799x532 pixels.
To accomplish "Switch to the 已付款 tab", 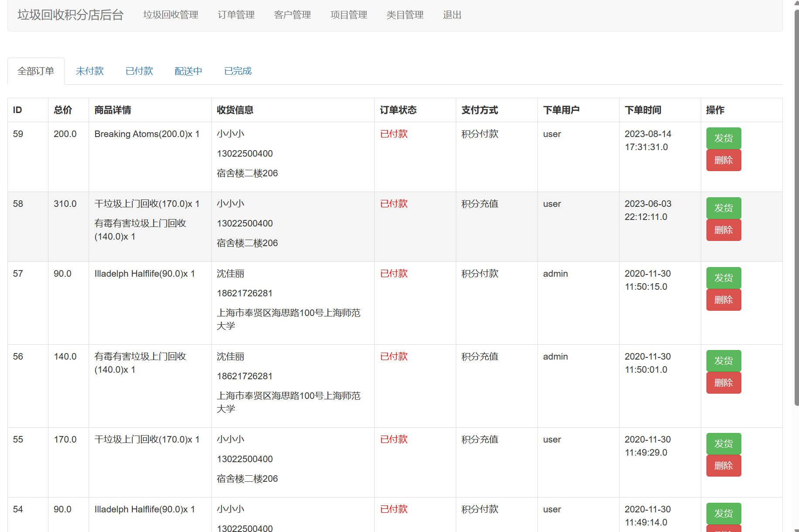I will coord(138,71).
